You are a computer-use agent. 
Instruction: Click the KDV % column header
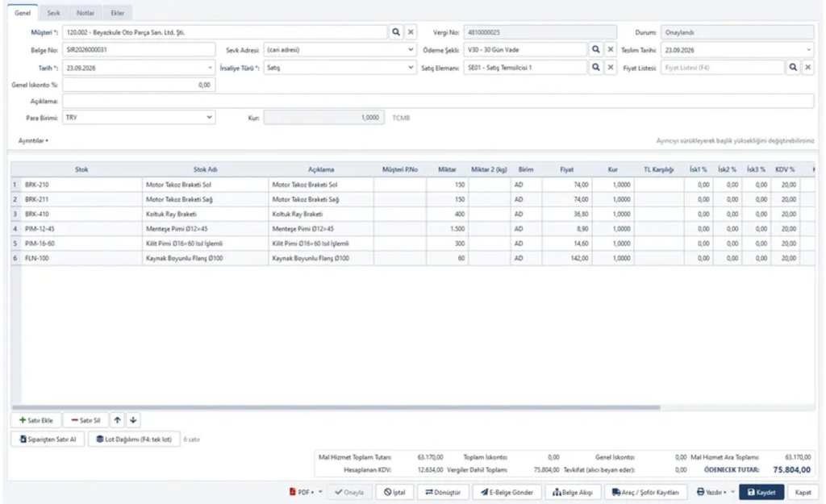click(785, 169)
